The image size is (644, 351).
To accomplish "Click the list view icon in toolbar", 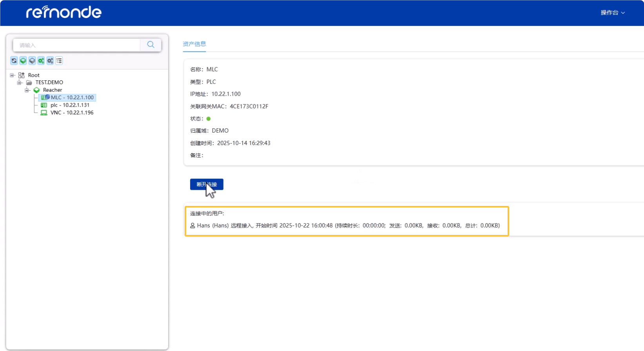I will pos(59,61).
